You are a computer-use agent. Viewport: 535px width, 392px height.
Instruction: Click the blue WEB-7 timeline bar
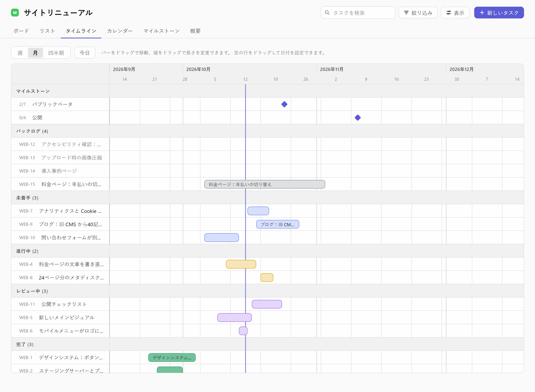click(258, 211)
